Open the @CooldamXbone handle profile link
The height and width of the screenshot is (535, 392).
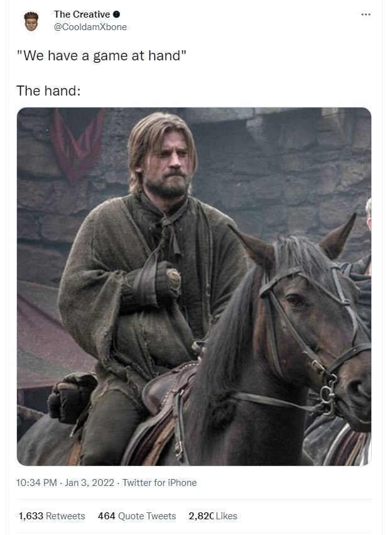pos(90,27)
